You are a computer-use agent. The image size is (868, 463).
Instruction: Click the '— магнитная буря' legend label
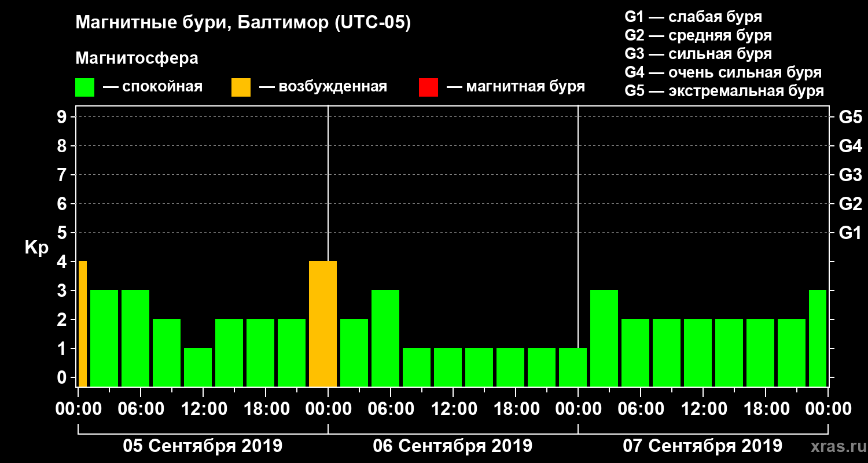coord(516,87)
